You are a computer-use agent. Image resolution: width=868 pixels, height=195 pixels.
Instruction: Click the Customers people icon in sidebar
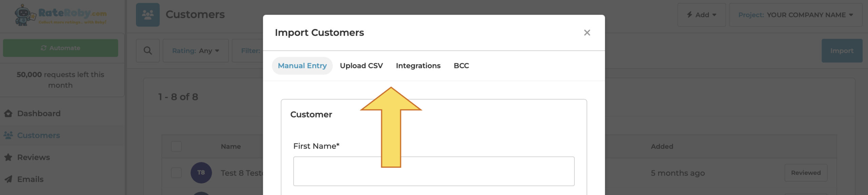click(x=8, y=135)
